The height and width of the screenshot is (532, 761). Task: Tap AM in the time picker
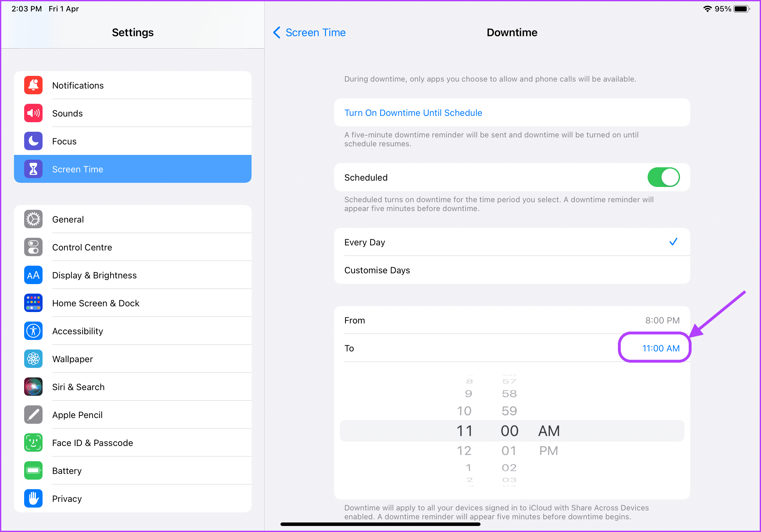[x=549, y=431]
